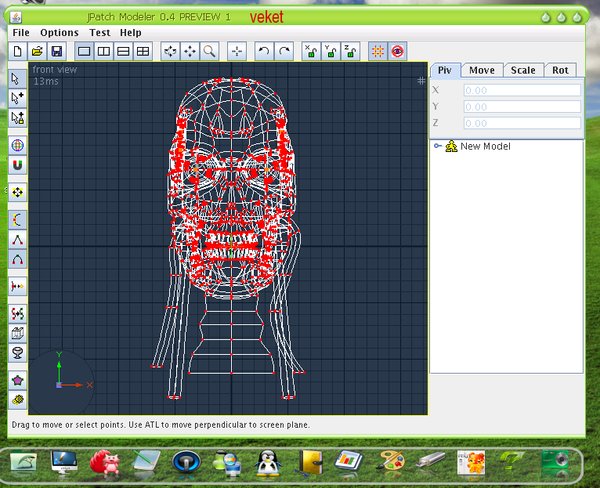
Task: Choose the add point tool in left toolbar
Action: tap(17, 98)
